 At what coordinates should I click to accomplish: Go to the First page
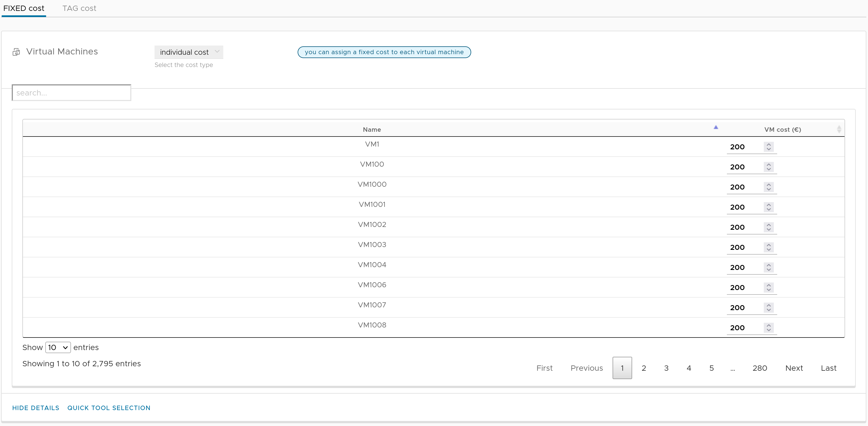click(x=544, y=368)
